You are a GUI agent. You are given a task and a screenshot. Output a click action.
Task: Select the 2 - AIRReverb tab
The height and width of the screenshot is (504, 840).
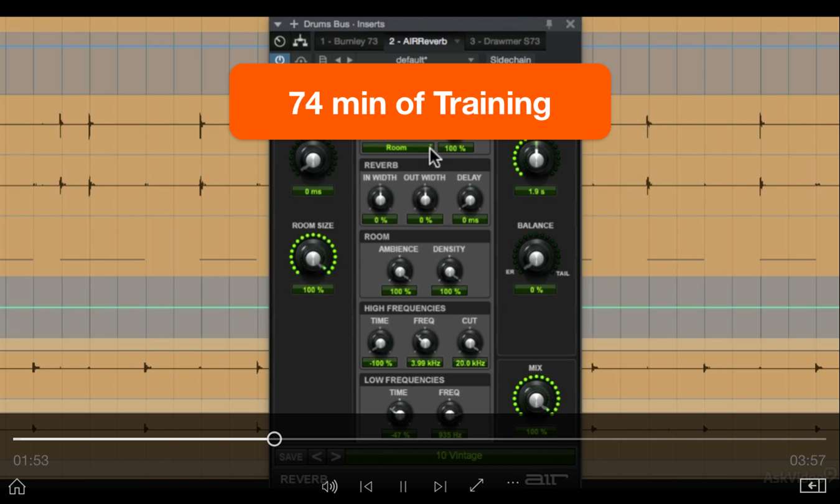pos(418,42)
